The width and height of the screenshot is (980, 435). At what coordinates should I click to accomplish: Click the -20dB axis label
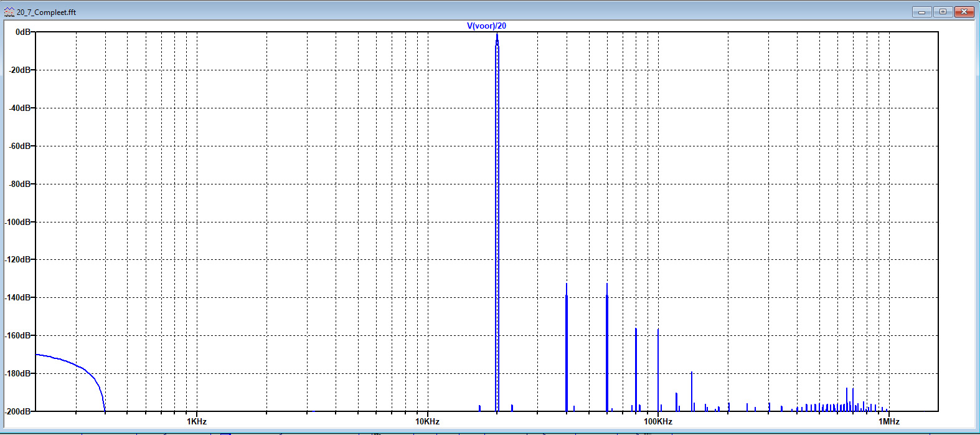[x=19, y=70]
